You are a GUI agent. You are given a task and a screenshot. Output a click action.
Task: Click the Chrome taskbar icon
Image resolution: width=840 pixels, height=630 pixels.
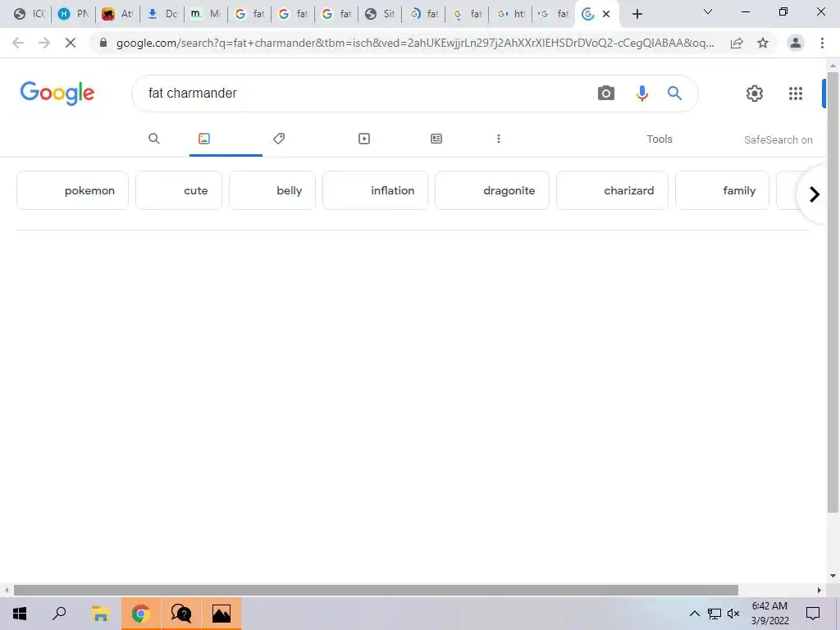(x=140, y=614)
